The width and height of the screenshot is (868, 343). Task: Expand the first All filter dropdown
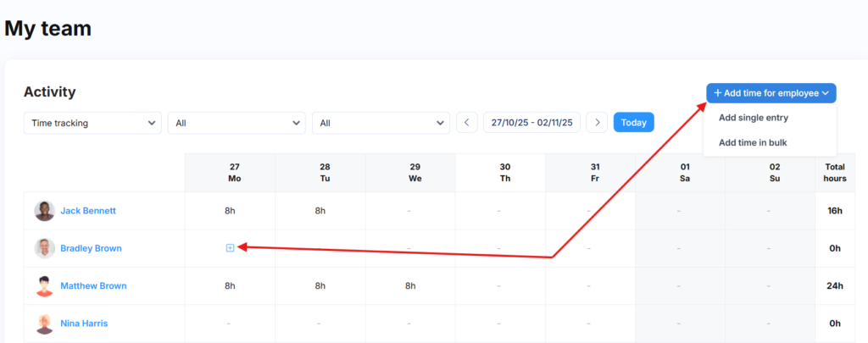coord(236,123)
